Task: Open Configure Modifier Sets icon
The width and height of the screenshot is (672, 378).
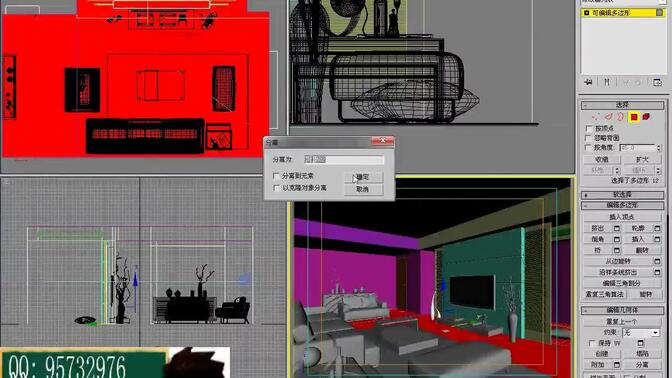Action: (x=657, y=82)
